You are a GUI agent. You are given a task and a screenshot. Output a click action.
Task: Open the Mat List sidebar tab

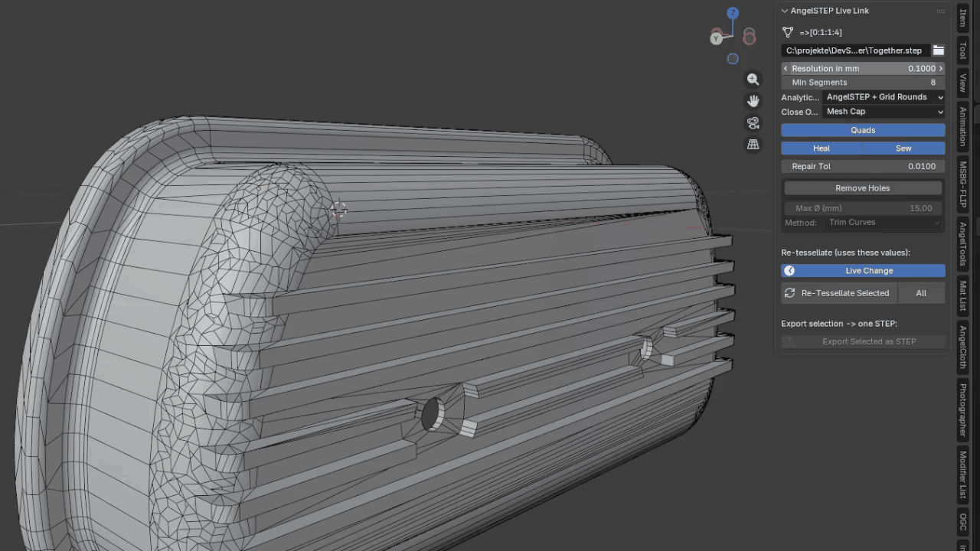coord(963,296)
